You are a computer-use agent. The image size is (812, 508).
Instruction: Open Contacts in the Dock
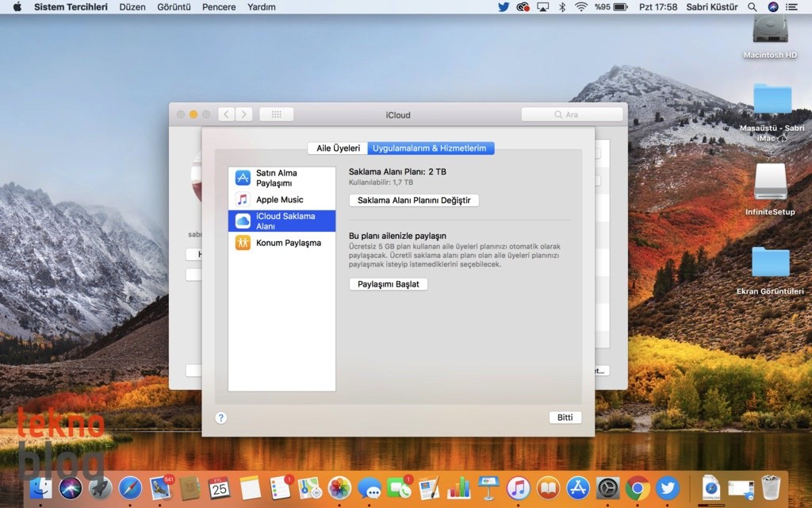(190, 488)
